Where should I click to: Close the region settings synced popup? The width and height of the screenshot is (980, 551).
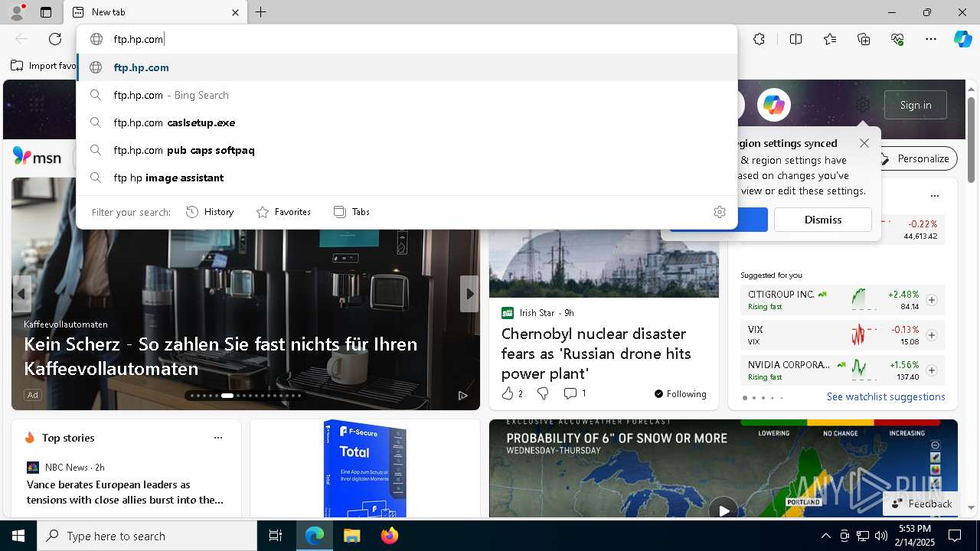coord(864,143)
